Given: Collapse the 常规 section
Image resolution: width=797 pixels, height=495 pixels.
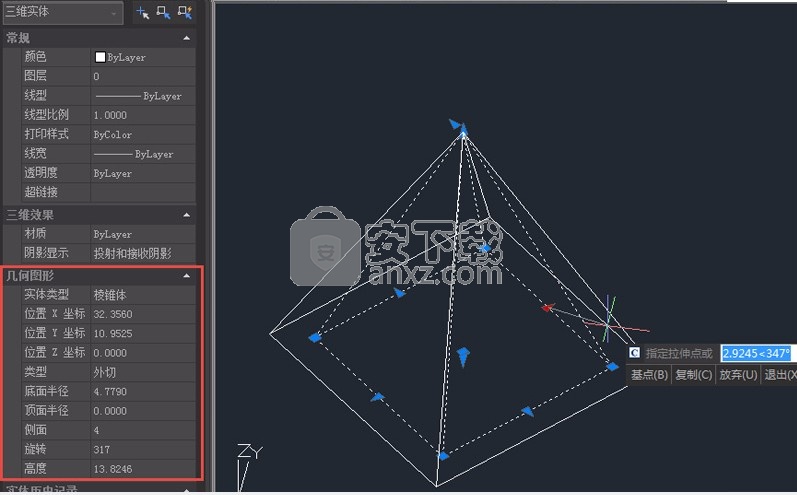Looking at the screenshot, I should tap(186, 38).
